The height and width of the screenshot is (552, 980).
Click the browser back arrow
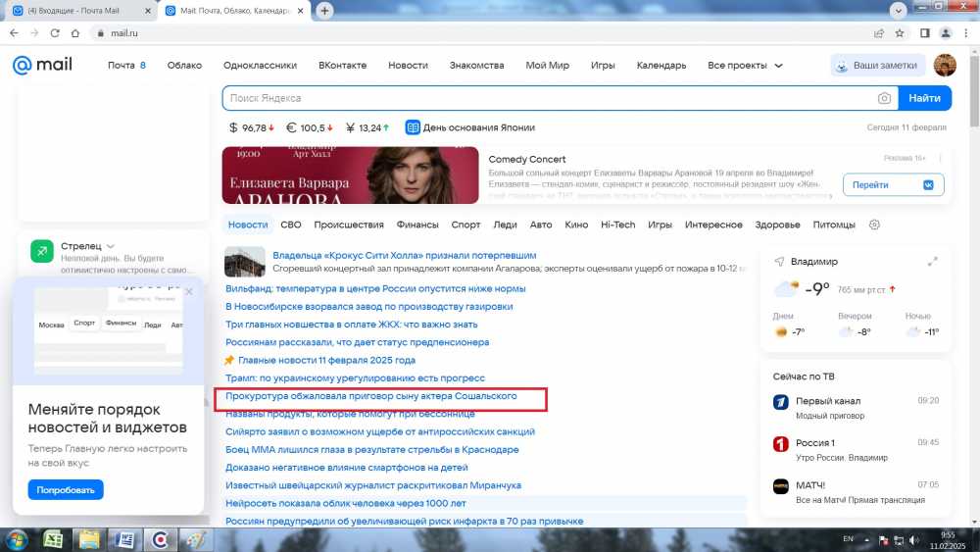pos(14,33)
